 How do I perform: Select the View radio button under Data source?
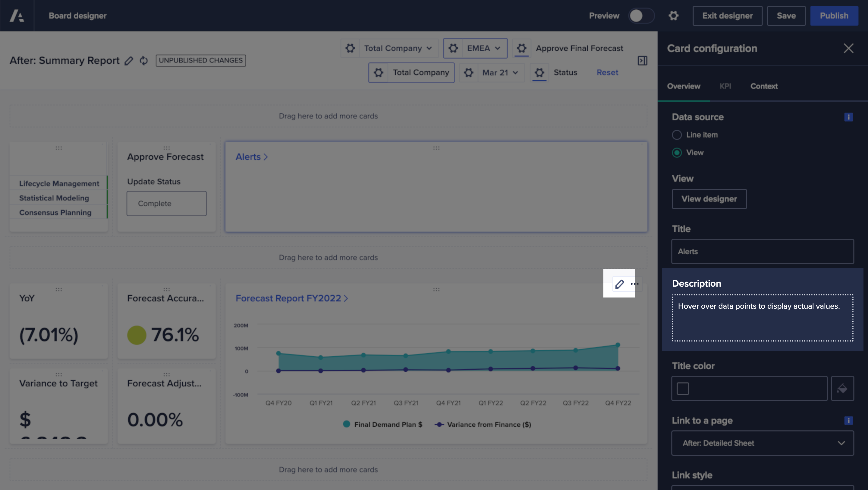677,152
